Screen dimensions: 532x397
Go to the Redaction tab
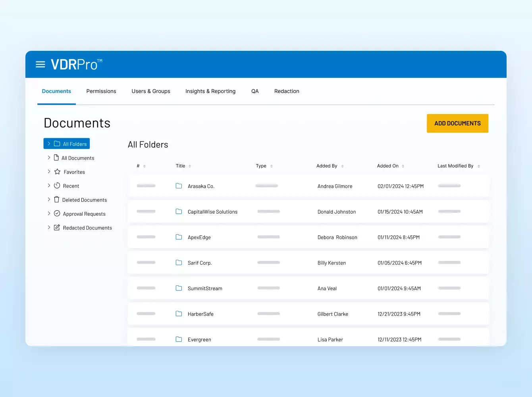pos(287,91)
